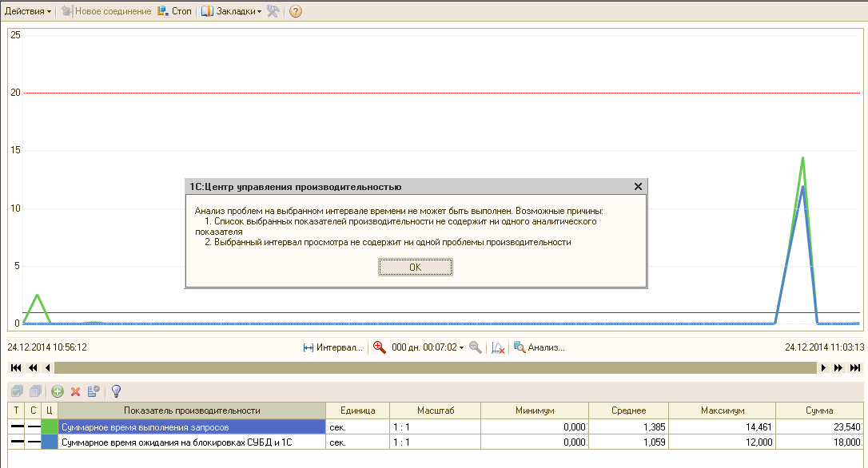This screenshot has width=868, height=468.
Task: Rewind timeline with the double-left arrow
Action: tap(33, 368)
